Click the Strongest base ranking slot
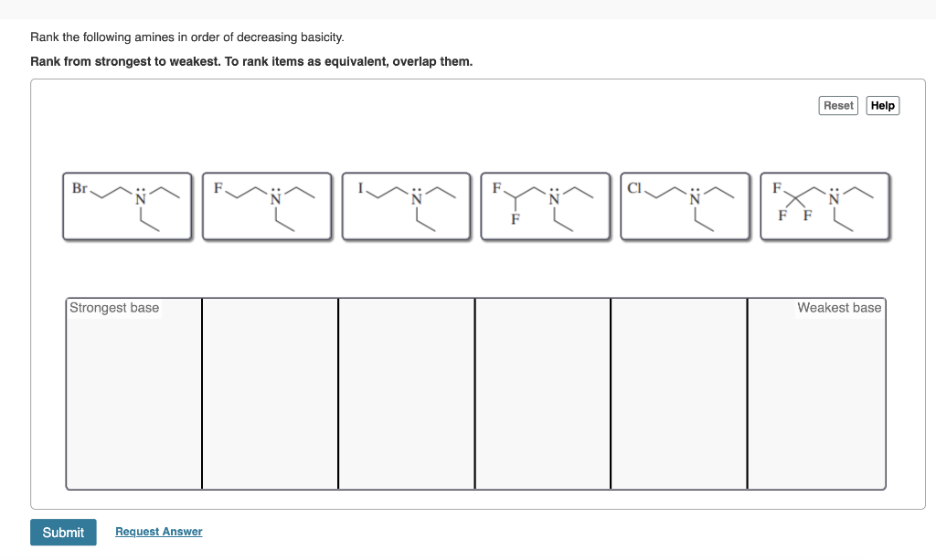 tap(133, 393)
